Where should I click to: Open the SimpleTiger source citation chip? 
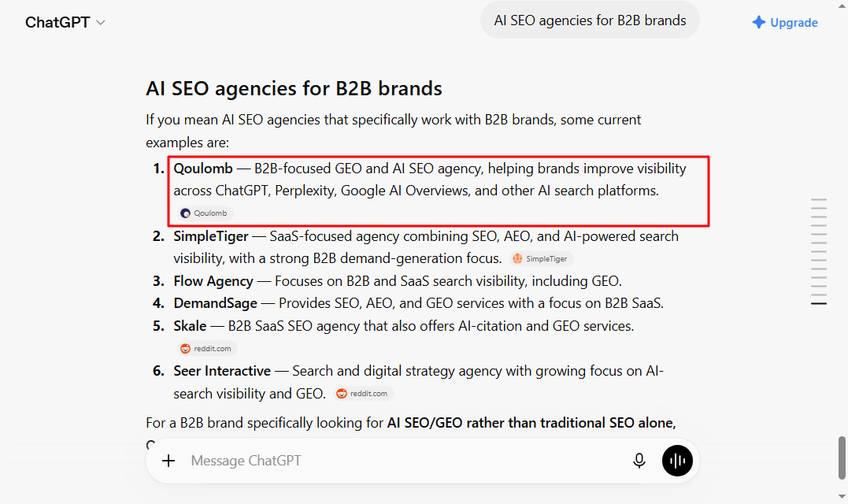pos(541,258)
